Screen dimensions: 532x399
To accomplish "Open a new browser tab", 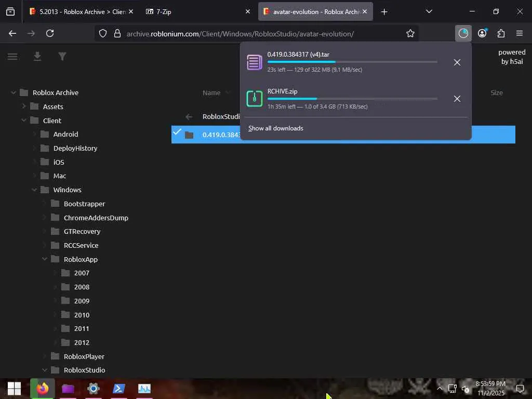I will click(x=384, y=12).
